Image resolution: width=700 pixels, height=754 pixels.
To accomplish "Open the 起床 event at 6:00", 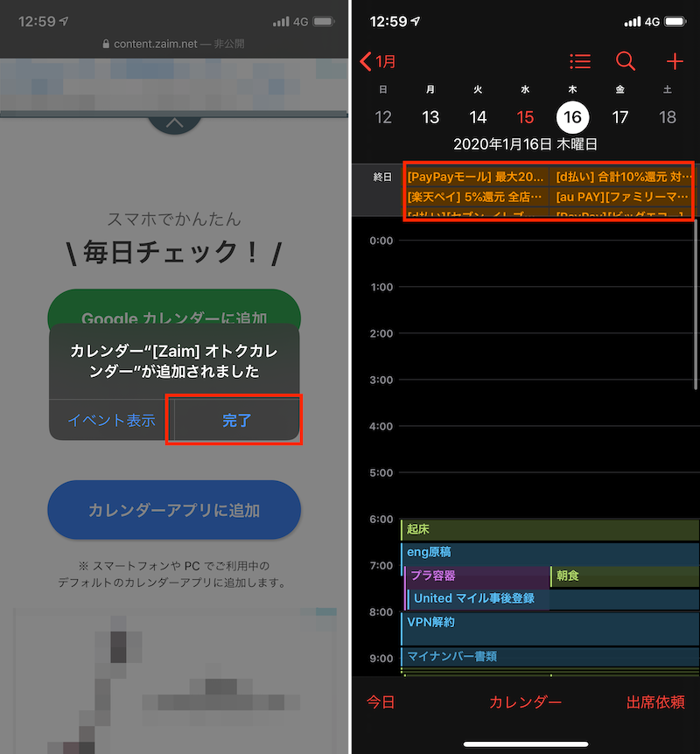I will tap(549, 530).
